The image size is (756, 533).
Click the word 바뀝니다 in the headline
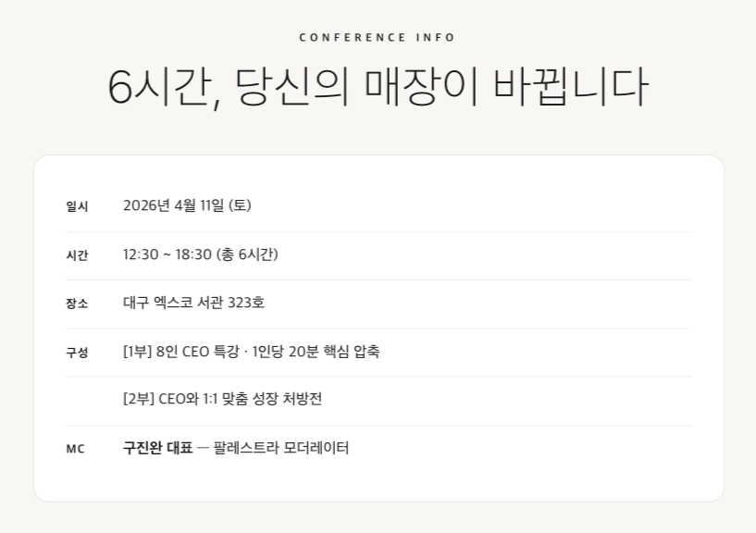click(x=571, y=87)
